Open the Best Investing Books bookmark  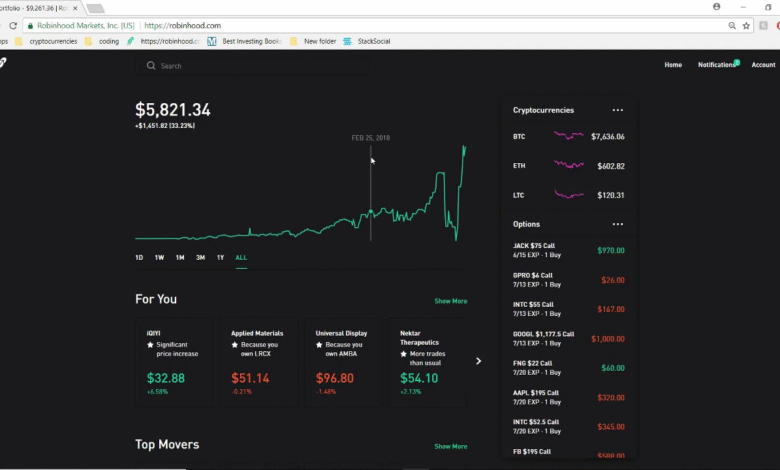(x=244, y=41)
